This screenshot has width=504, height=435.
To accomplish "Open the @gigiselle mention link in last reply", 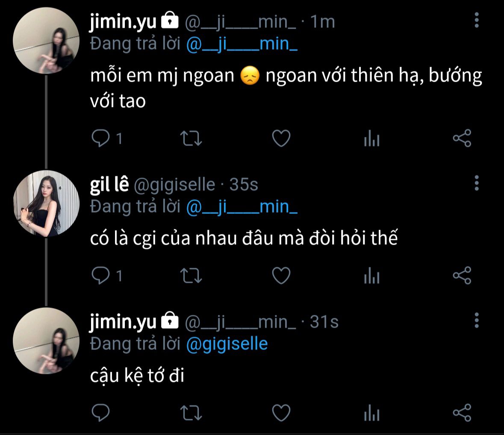I will pos(227,344).
